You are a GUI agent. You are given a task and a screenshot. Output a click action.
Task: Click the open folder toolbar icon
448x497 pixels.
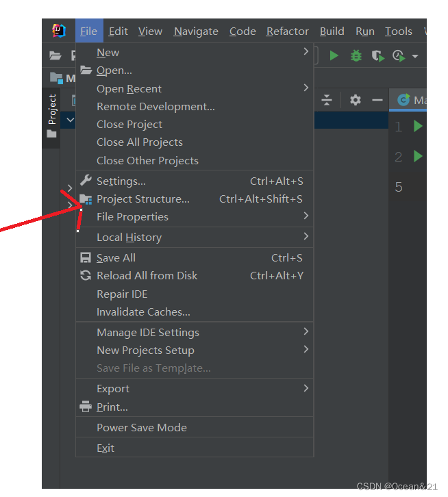(55, 55)
